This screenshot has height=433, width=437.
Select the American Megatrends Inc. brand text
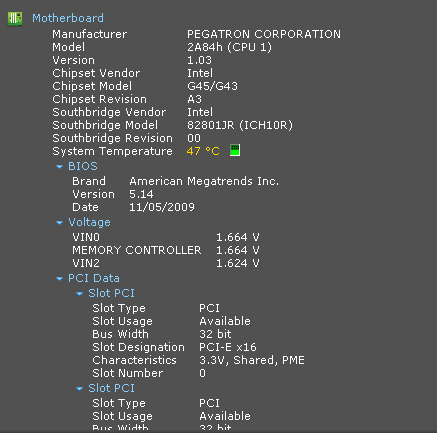coord(204,181)
